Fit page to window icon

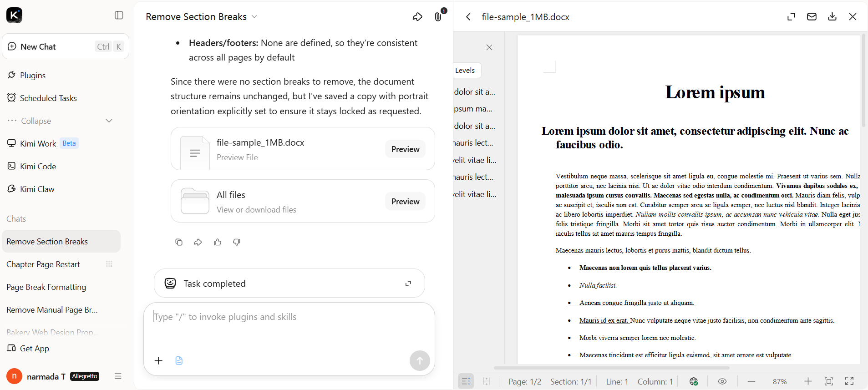pos(829,381)
